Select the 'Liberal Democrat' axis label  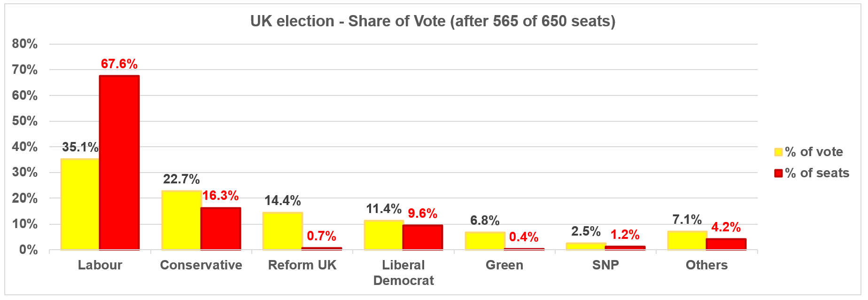coord(403,273)
